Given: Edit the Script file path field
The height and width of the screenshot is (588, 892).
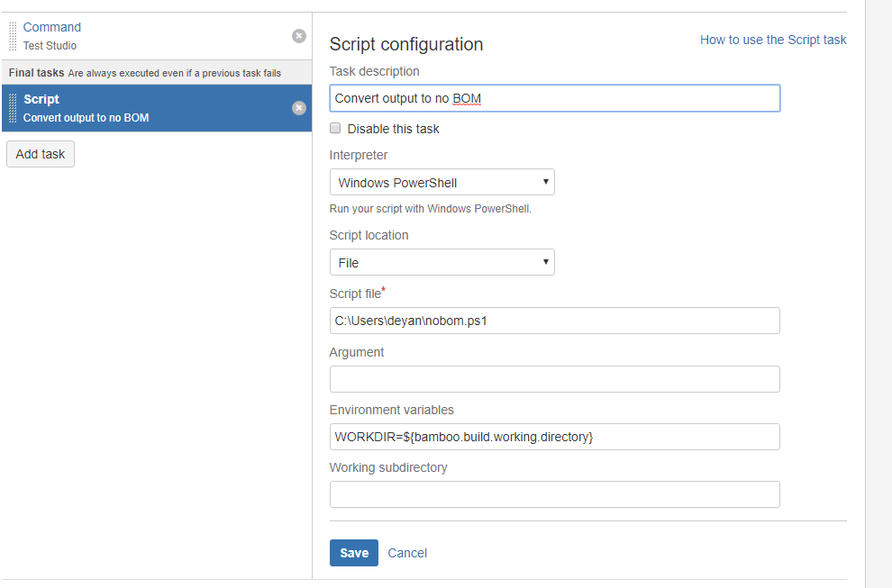Looking at the screenshot, I should point(555,321).
